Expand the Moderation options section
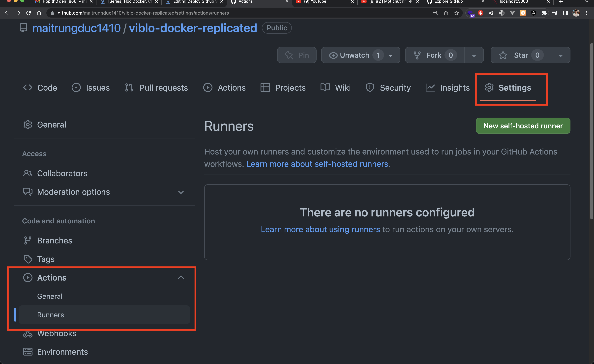 (x=181, y=192)
